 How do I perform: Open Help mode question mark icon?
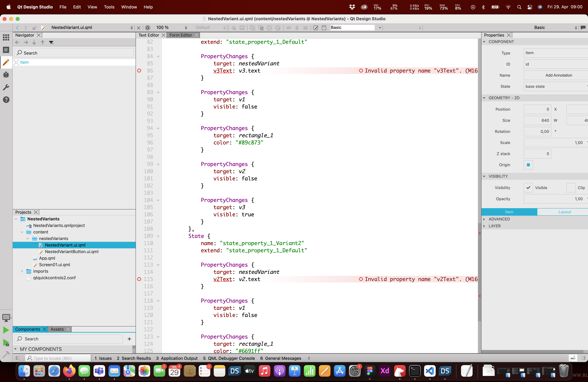(x=6, y=100)
